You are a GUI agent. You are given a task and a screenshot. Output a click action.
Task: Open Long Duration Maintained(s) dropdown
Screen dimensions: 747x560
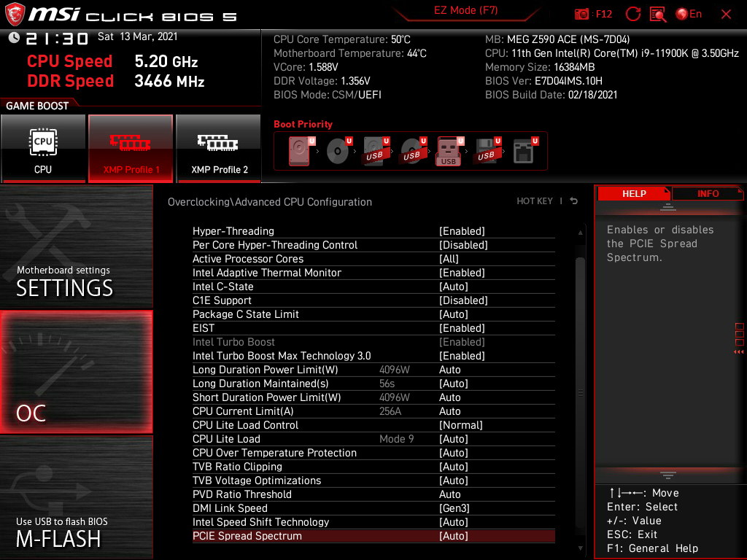coord(373,384)
